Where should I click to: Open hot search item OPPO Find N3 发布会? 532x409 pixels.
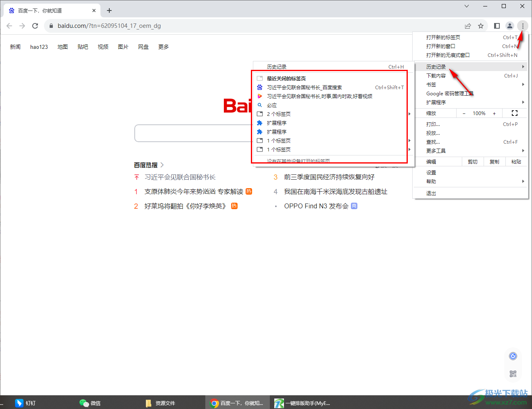point(316,206)
